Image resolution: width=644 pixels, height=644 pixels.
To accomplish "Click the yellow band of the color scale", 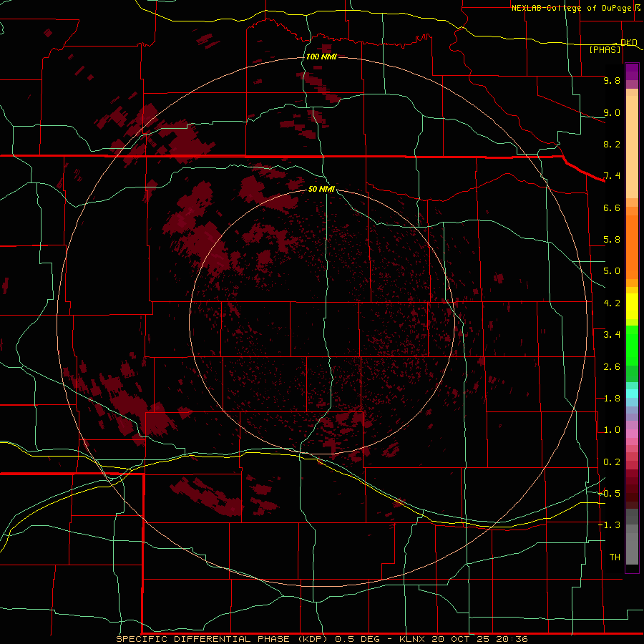I will [x=632, y=306].
